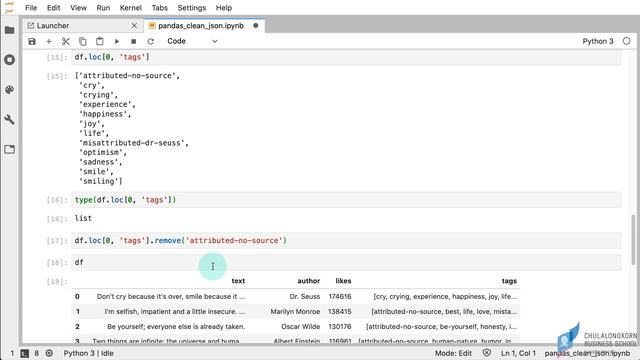Click the JupyterLab logo icon
The width and height of the screenshot is (640, 360).
tap(9, 7)
